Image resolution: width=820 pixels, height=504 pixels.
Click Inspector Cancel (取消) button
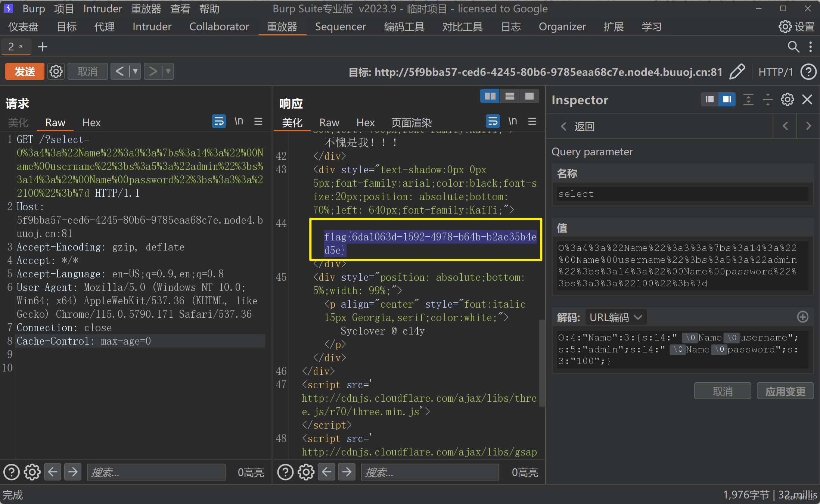coord(723,391)
